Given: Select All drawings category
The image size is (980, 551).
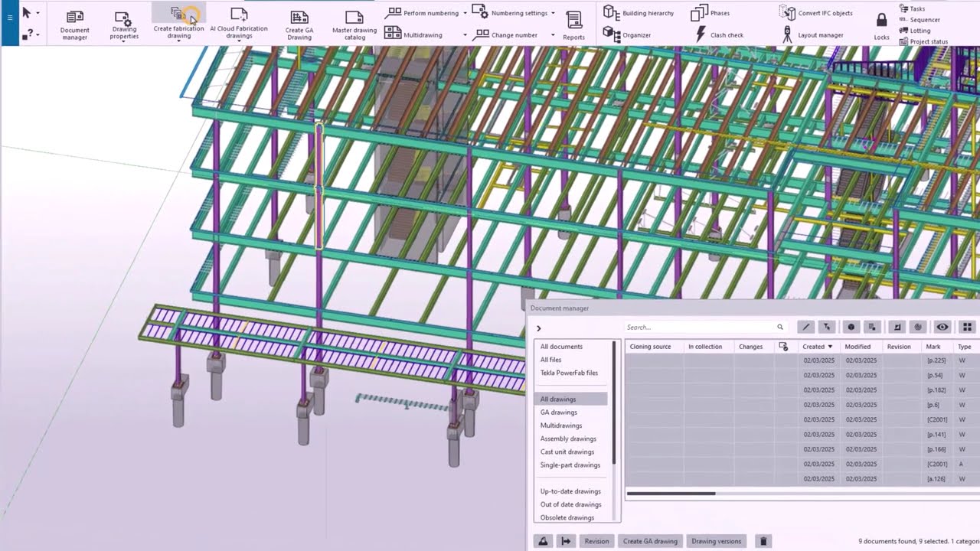Looking at the screenshot, I should click(x=570, y=399).
